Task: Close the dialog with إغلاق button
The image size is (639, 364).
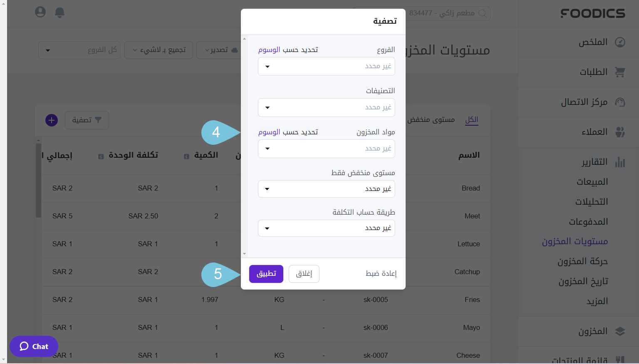Action: [304, 274]
